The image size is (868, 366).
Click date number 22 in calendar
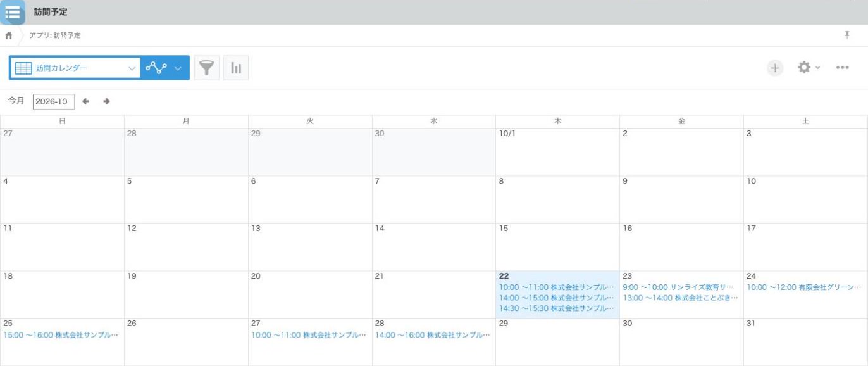pyautogui.click(x=504, y=276)
